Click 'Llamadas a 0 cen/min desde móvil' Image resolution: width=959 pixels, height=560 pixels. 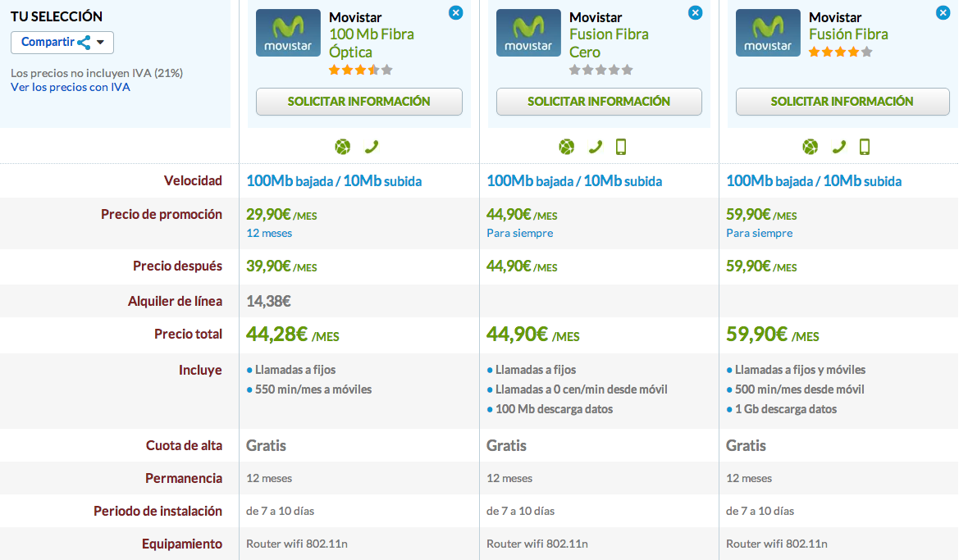coord(581,389)
